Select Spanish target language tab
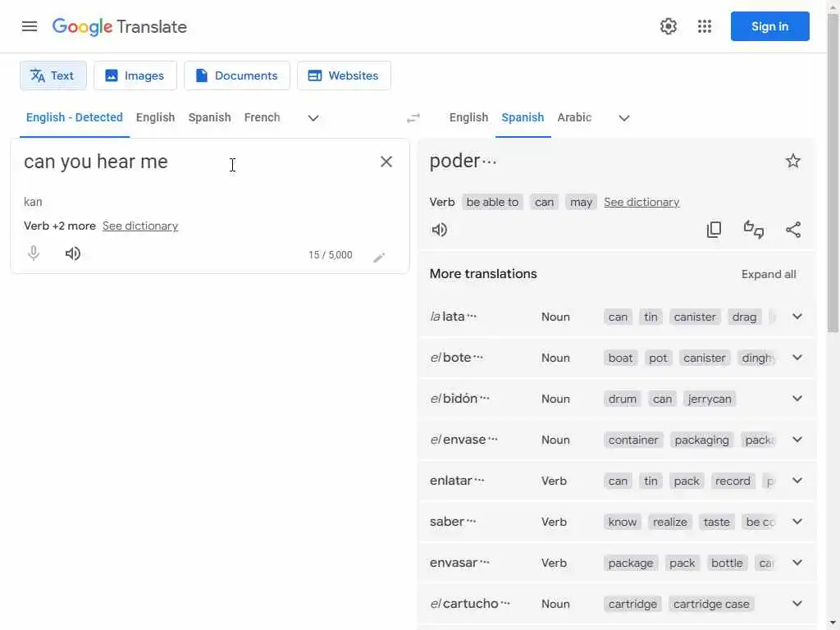Screen dimensions: 840x630 pyautogui.click(x=523, y=117)
